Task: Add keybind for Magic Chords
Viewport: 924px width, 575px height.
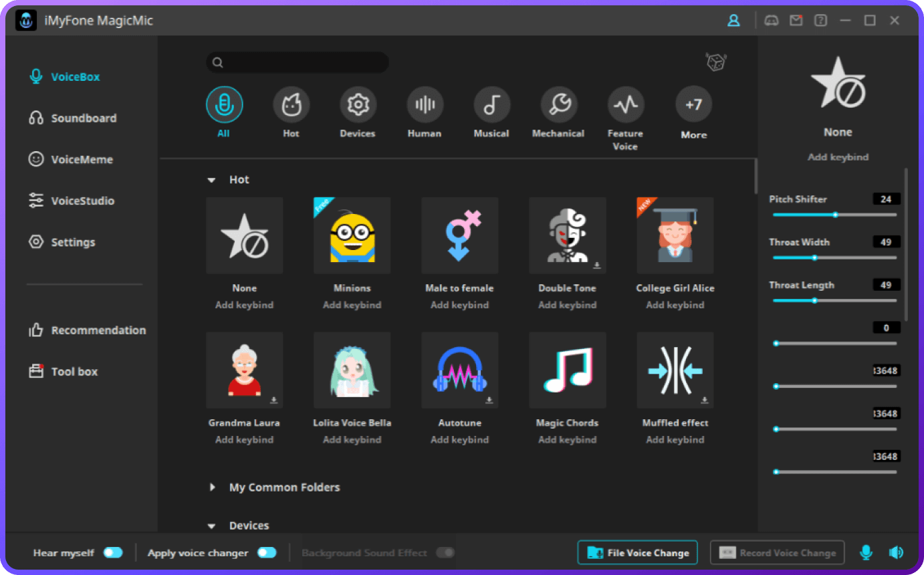Action: click(x=568, y=440)
